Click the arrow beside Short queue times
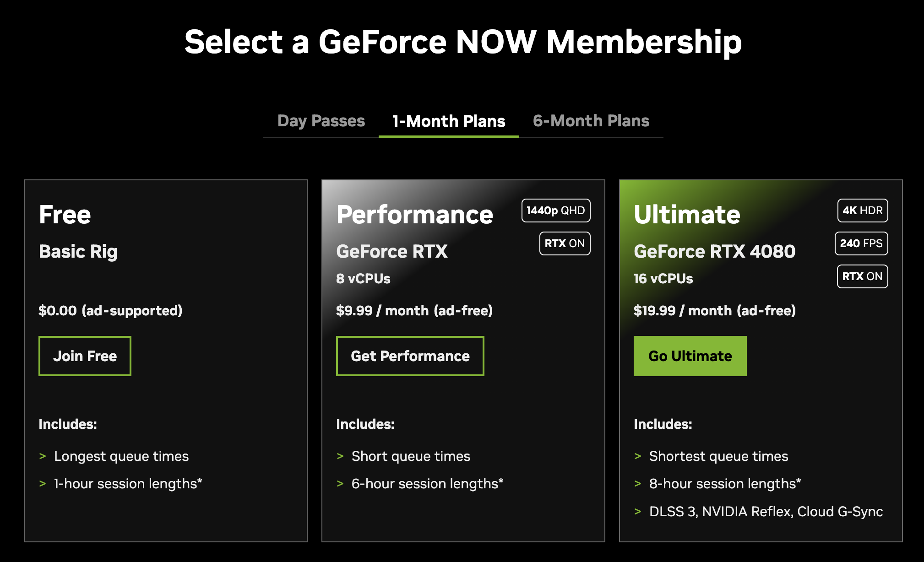The height and width of the screenshot is (562, 924). (340, 456)
